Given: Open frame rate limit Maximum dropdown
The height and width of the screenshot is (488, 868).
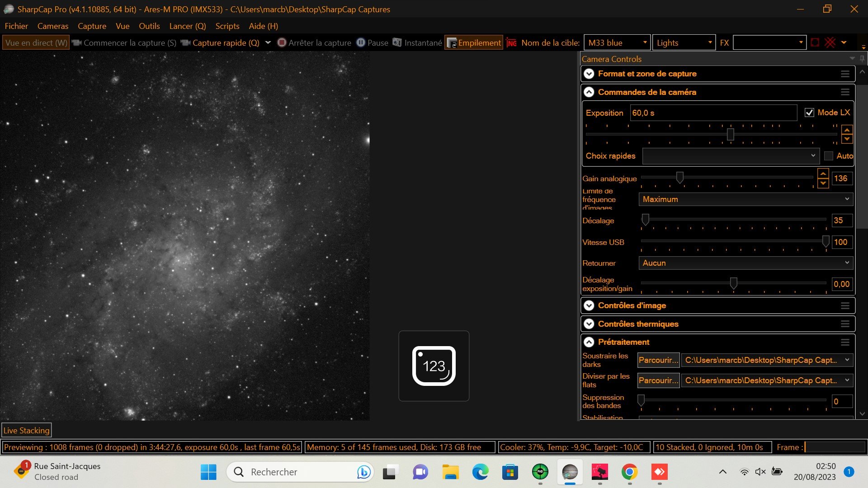Looking at the screenshot, I should (x=746, y=199).
